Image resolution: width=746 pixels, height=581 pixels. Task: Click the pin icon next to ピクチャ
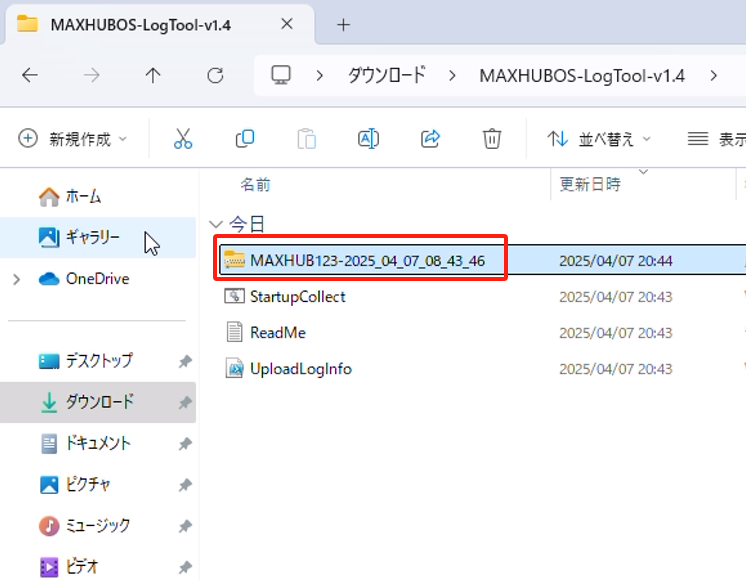pyautogui.click(x=185, y=485)
